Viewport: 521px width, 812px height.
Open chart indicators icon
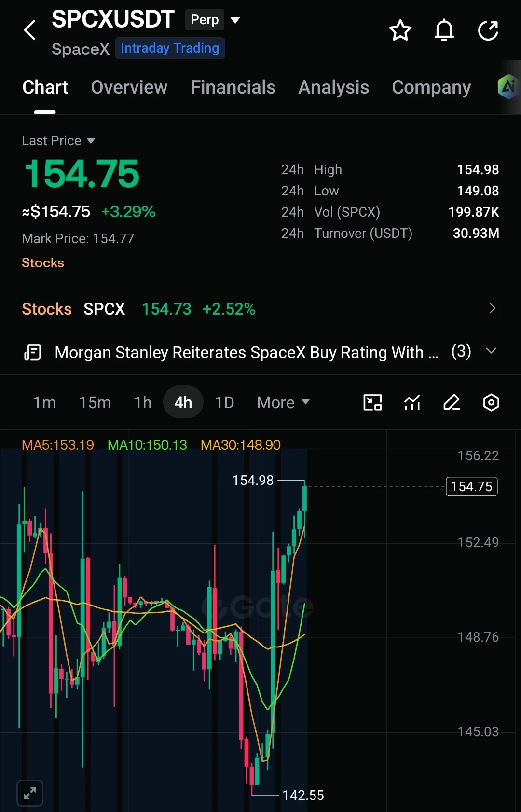click(x=412, y=402)
